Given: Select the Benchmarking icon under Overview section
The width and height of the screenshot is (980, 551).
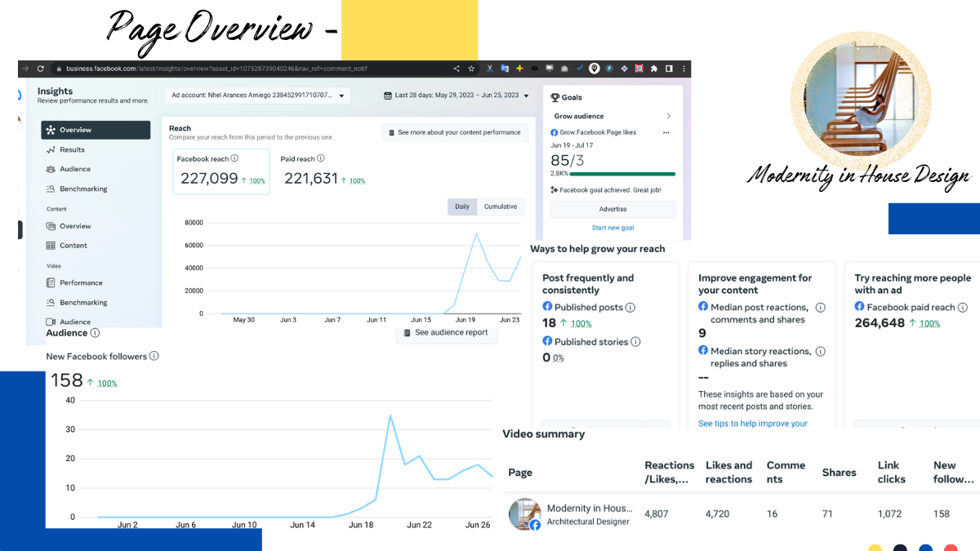Looking at the screenshot, I should (51, 189).
